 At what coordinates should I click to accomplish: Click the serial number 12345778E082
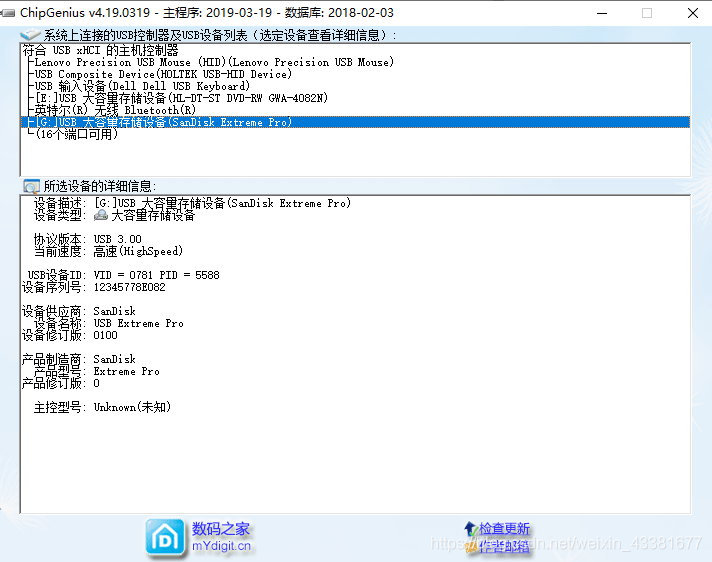(129, 287)
